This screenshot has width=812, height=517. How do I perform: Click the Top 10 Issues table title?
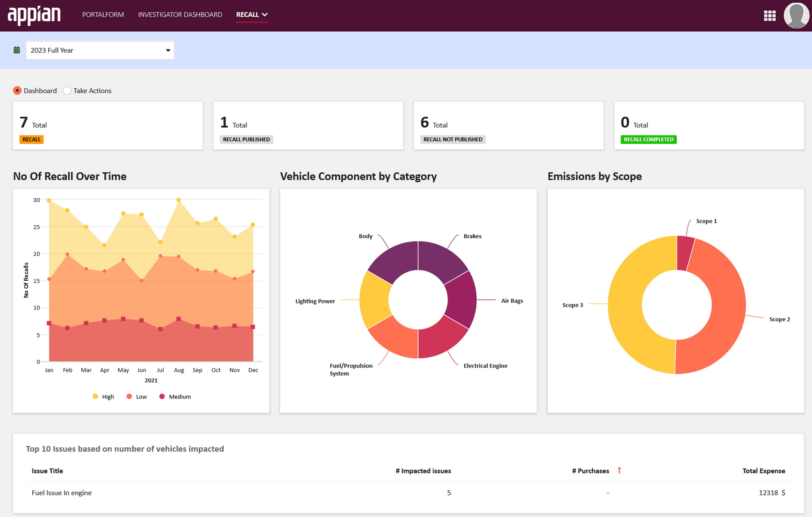tap(125, 449)
